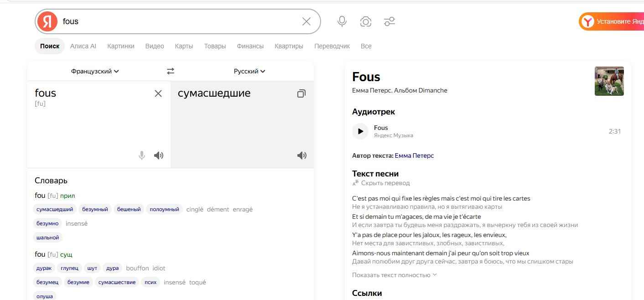
Task: Open search settings sliders icon
Action: [390, 21]
